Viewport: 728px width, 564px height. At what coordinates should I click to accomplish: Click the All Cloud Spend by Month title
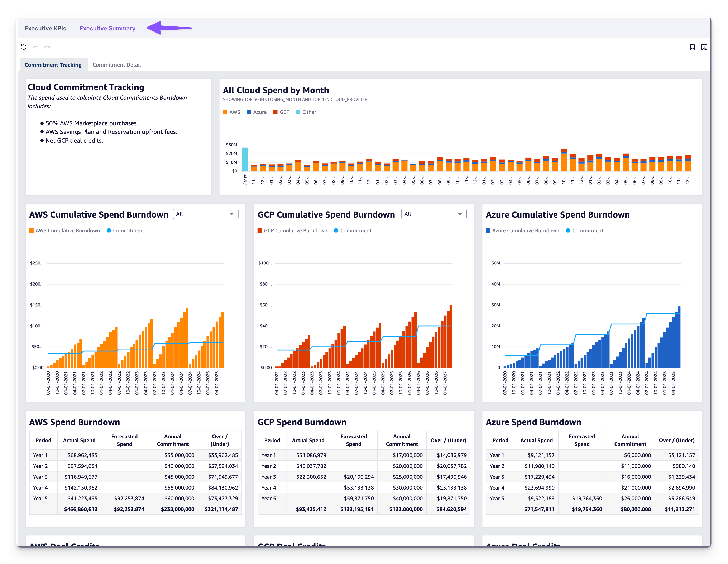tap(276, 90)
